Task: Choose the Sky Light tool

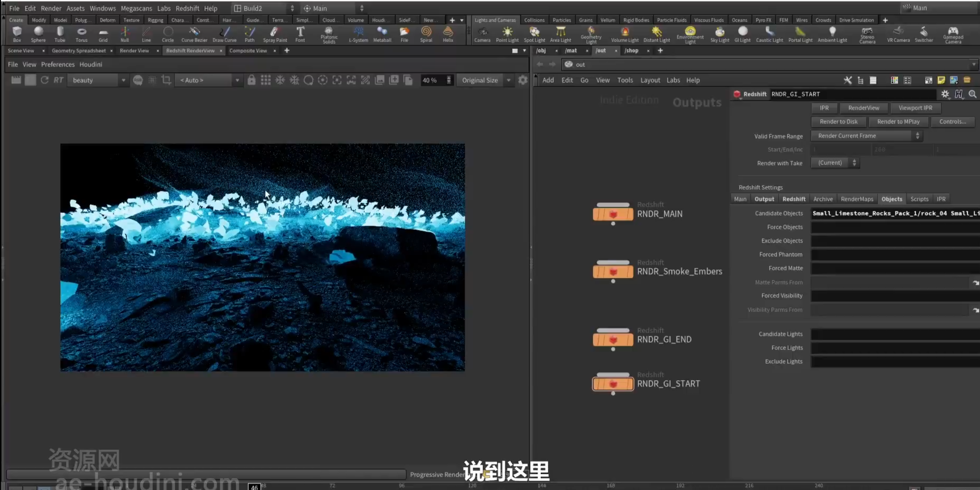Action: click(x=719, y=34)
